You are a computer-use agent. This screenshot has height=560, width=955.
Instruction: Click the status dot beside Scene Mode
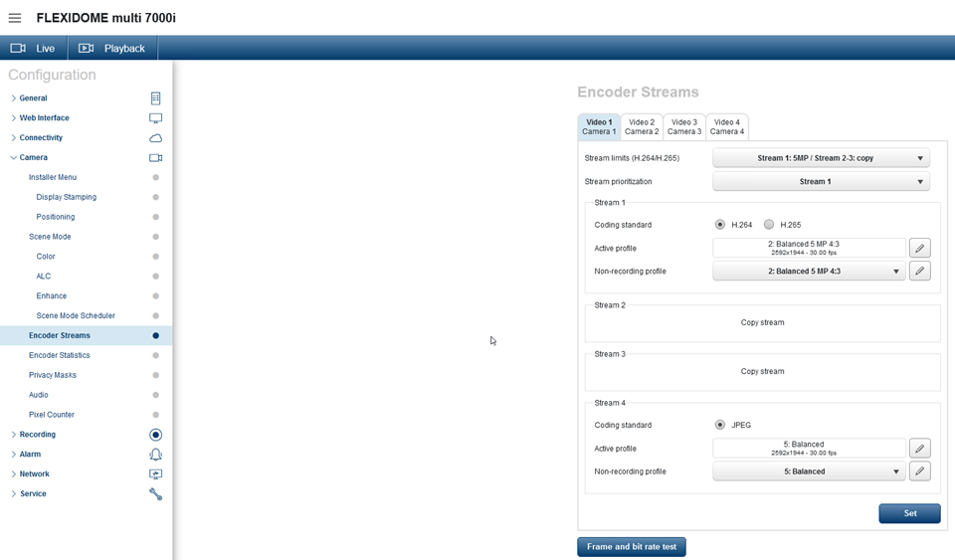(156, 237)
